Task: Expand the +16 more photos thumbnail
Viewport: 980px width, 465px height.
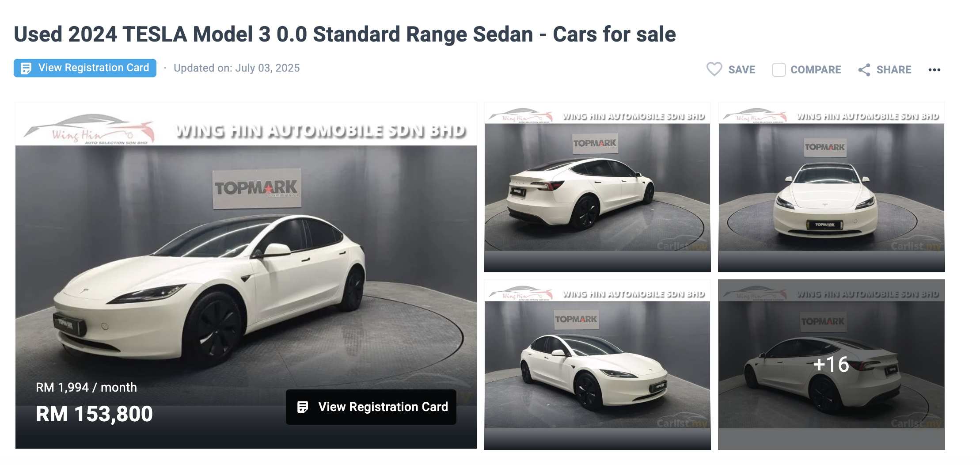Action: coord(832,365)
